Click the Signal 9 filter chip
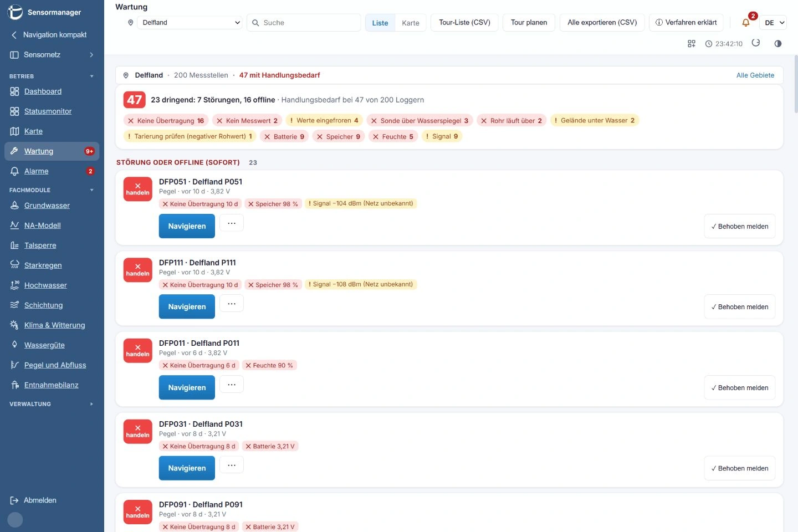Screen dimensions: 798x532 (x=442, y=136)
